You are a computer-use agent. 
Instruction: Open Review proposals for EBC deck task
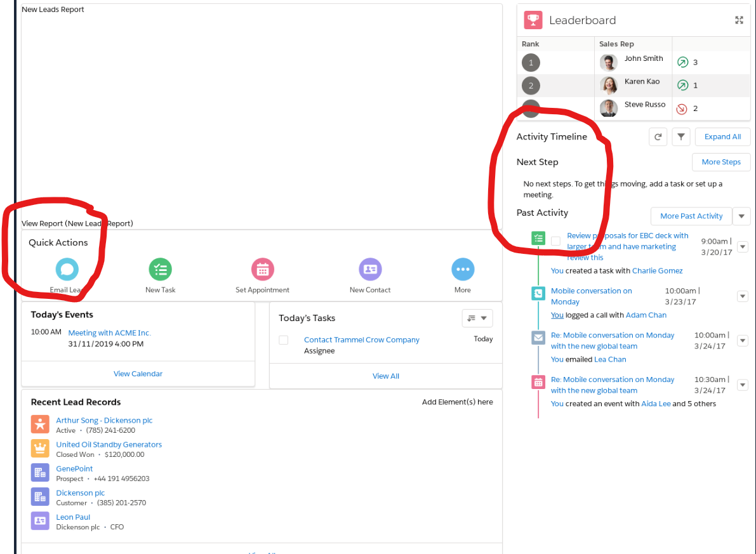tap(627, 246)
